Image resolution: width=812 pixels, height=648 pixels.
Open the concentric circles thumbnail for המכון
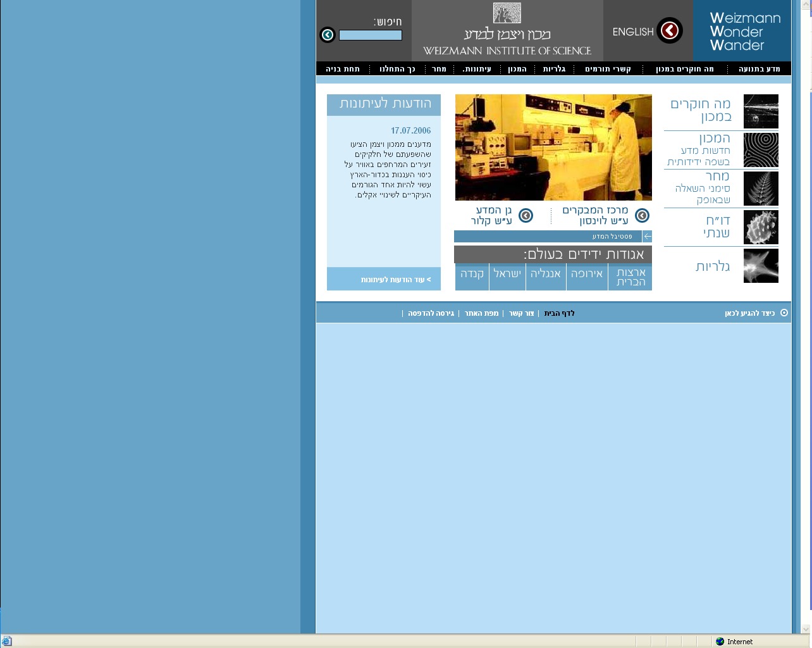(x=761, y=150)
